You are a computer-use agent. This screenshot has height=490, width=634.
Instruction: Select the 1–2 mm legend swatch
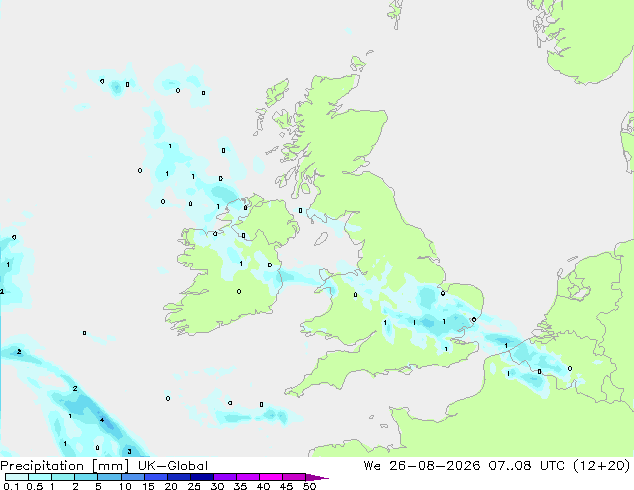63,477
